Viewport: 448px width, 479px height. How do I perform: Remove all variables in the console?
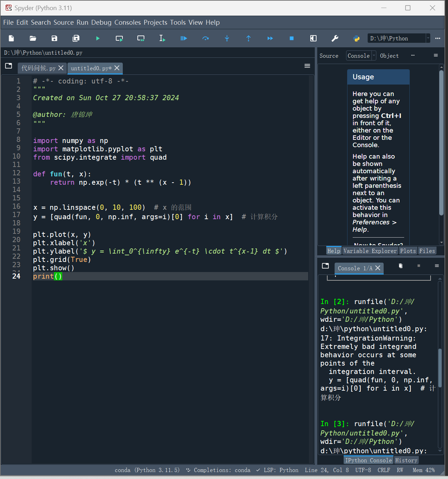(x=401, y=266)
